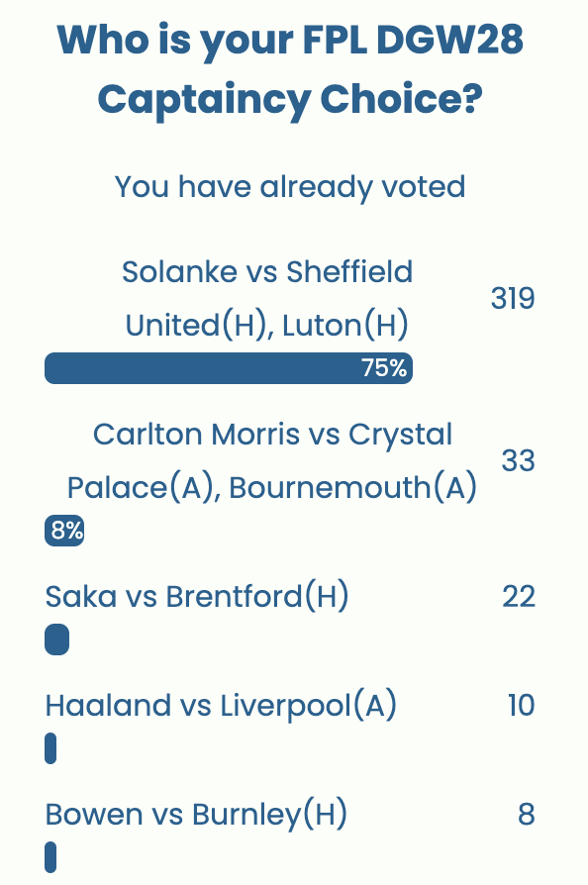This screenshot has height=885, width=588.
Task: Click Haaland's vote progress bar
Action: pos(50,749)
